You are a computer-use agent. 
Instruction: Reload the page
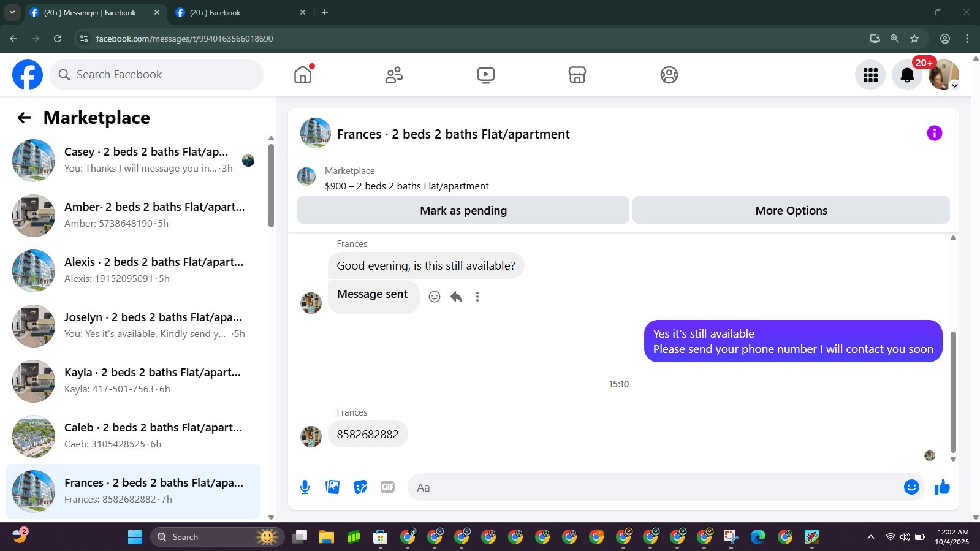[58, 39]
